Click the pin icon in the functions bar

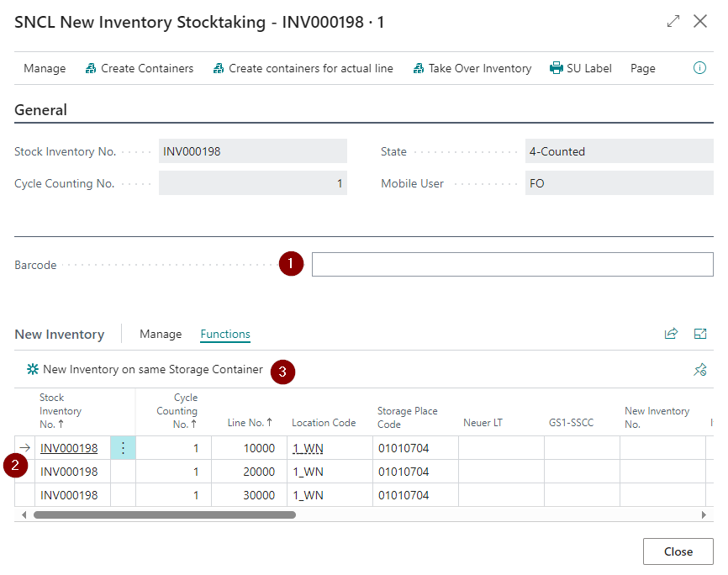point(699,370)
